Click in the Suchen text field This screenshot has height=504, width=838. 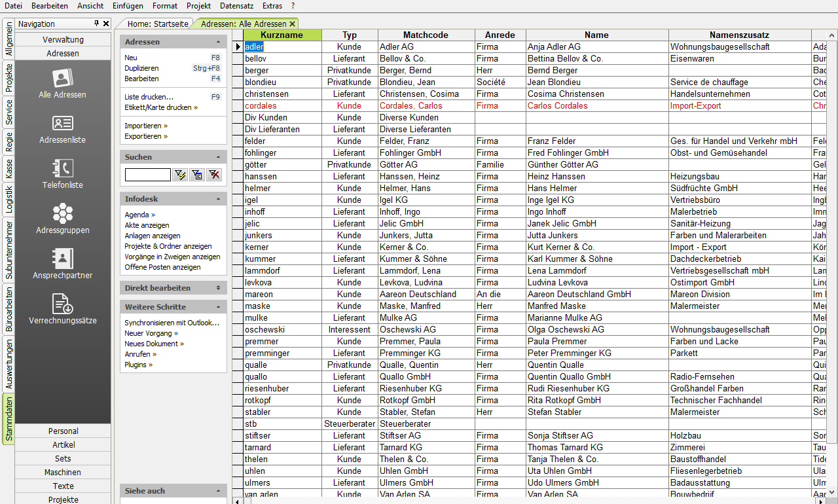point(147,175)
